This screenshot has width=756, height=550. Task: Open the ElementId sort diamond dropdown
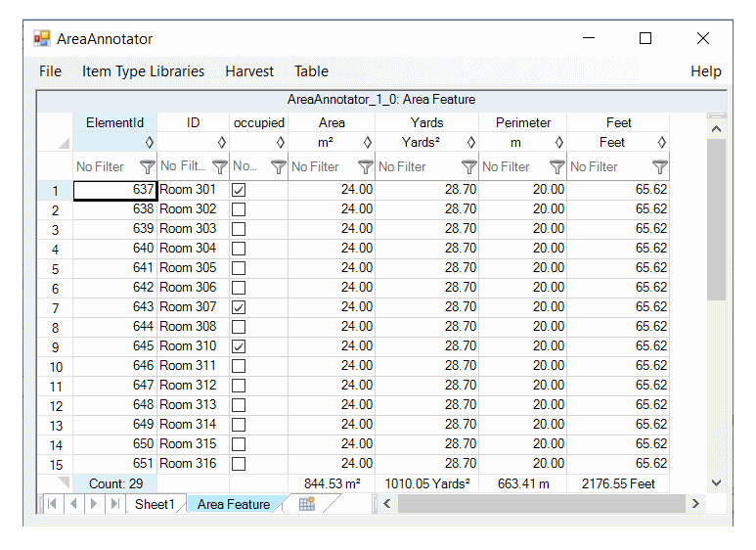pos(150,142)
